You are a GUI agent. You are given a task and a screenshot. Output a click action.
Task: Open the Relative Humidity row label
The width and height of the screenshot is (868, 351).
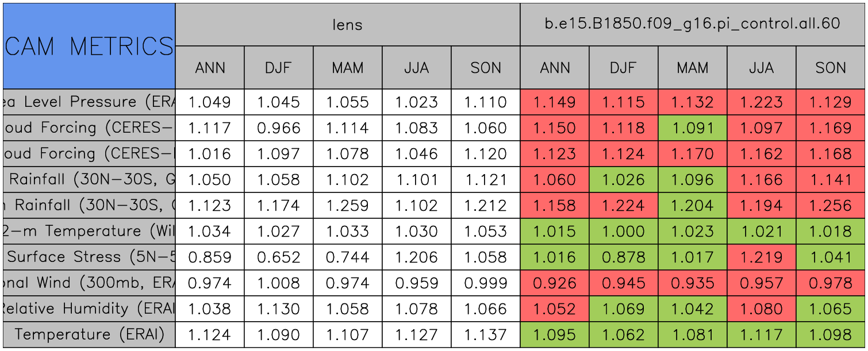point(89,308)
